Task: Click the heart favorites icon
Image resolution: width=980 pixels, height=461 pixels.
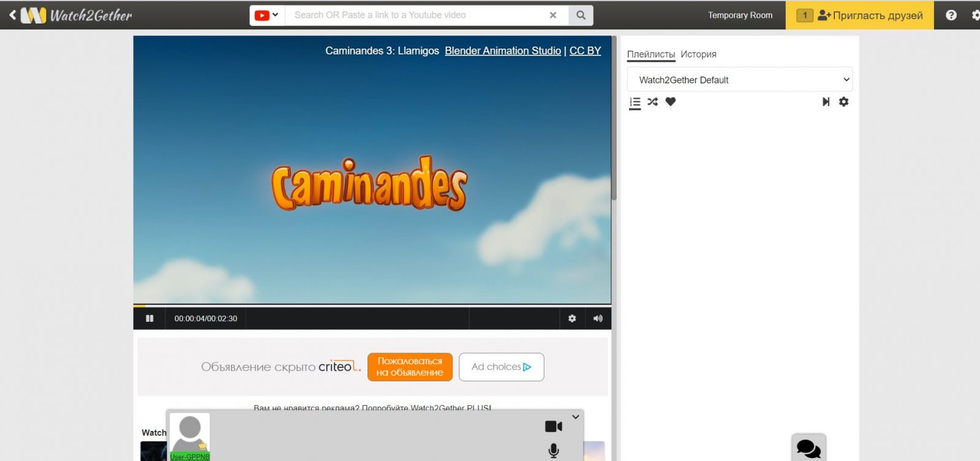Action: [671, 102]
